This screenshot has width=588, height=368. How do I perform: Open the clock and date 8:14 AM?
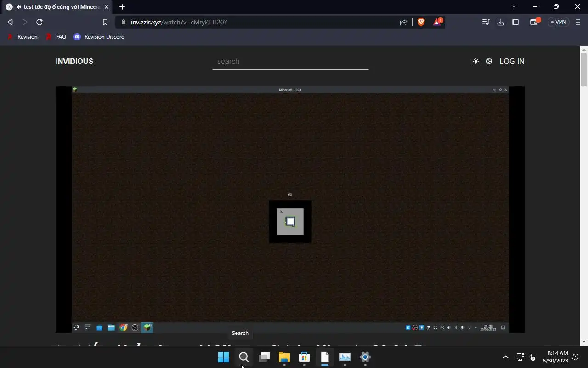pos(555,357)
